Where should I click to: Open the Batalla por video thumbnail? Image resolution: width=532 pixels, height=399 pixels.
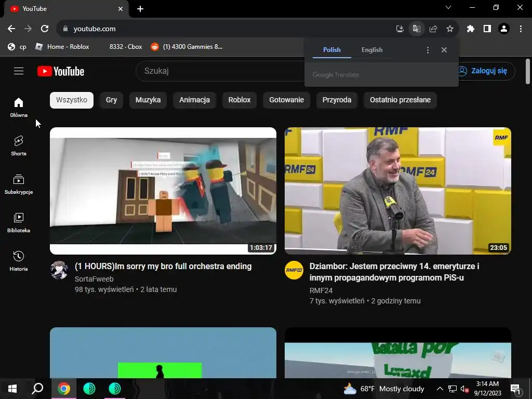click(398, 353)
